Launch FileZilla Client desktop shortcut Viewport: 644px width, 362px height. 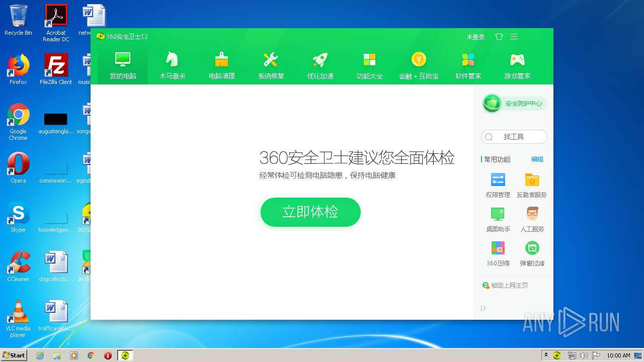click(x=56, y=69)
